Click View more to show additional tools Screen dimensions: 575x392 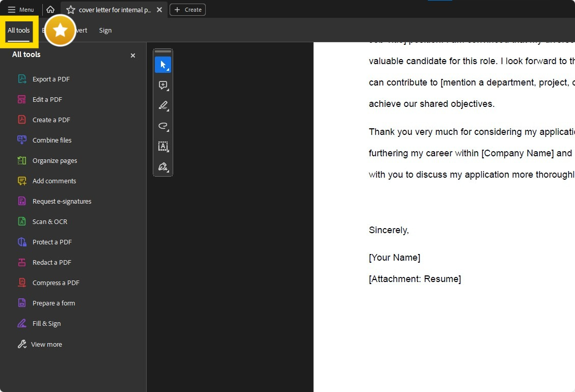click(x=40, y=344)
